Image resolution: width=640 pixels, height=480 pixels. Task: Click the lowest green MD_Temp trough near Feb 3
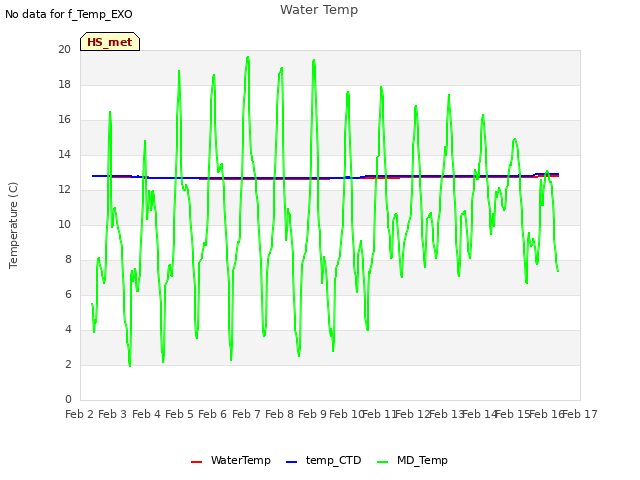tap(130, 366)
